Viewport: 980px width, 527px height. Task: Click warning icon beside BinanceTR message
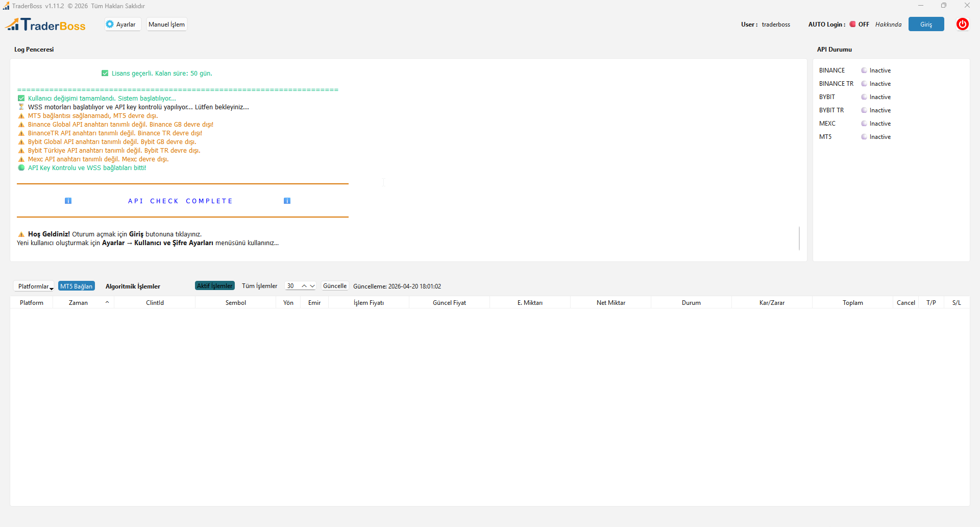coord(21,133)
